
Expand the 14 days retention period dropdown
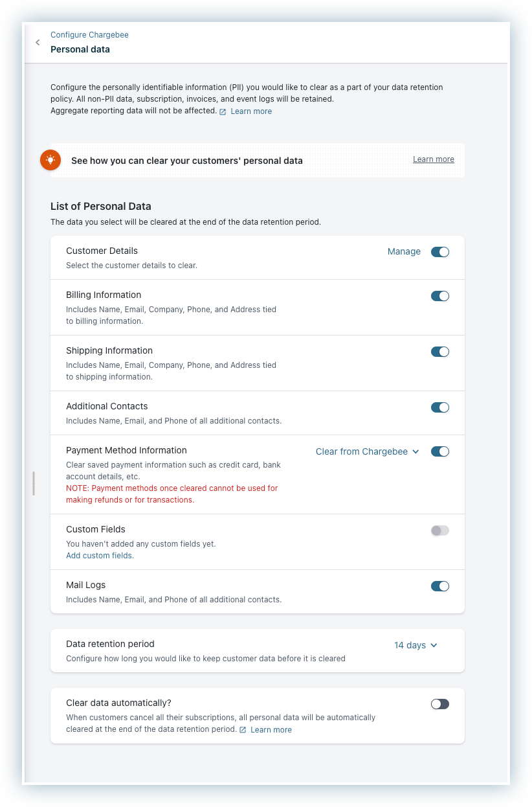(416, 645)
